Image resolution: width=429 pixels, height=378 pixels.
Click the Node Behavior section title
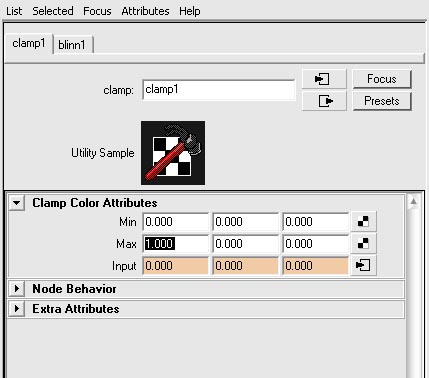point(74,289)
